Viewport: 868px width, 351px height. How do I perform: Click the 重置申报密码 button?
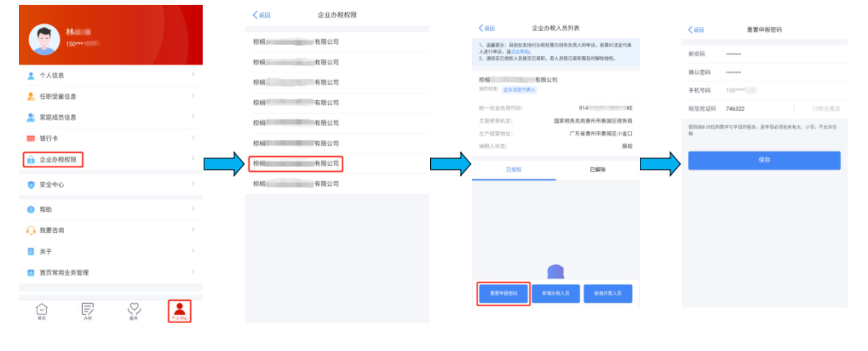[503, 293]
